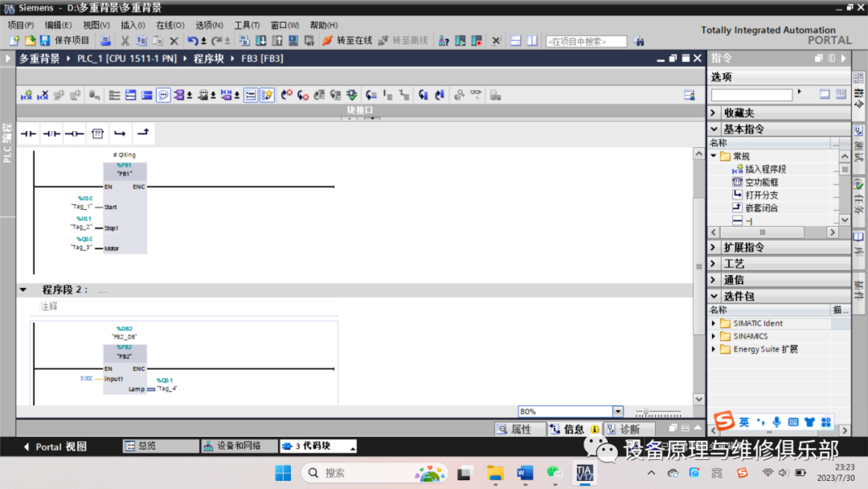
Task: Click the cut scissors icon
Action: point(125,40)
